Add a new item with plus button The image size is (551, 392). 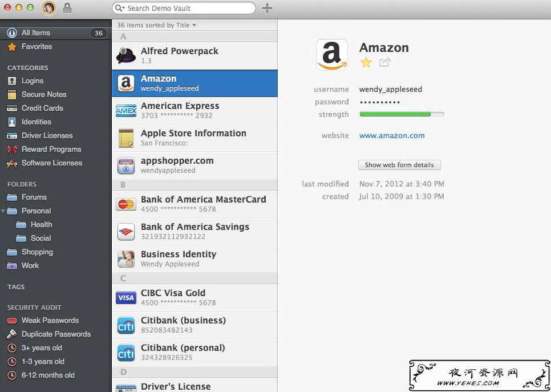coord(267,8)
